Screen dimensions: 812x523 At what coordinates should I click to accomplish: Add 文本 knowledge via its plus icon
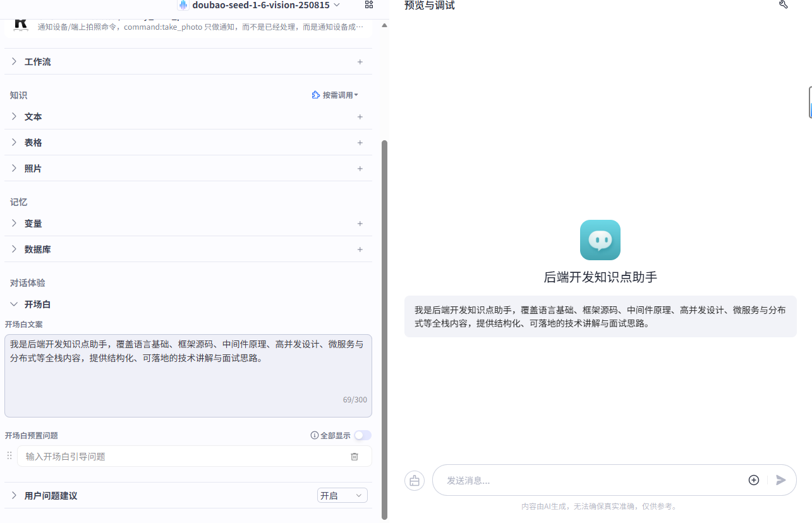click(360, 117)
